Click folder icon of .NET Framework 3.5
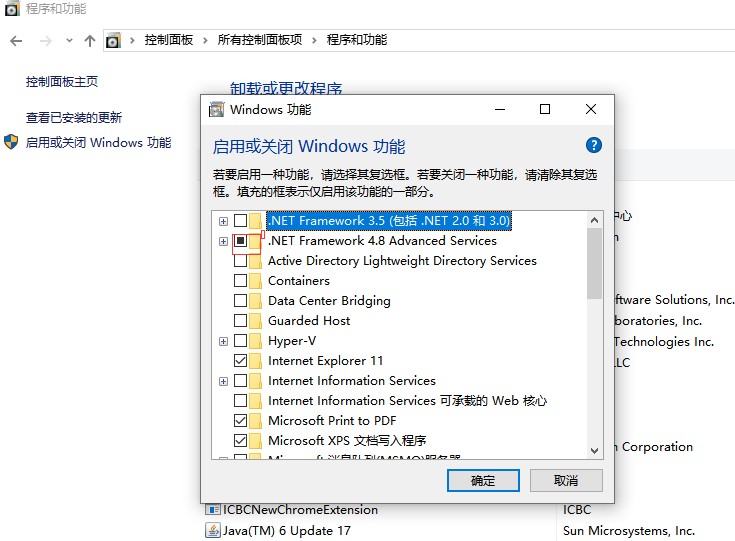The height and width of the screenshot is (541, 735). coord(255,220)
